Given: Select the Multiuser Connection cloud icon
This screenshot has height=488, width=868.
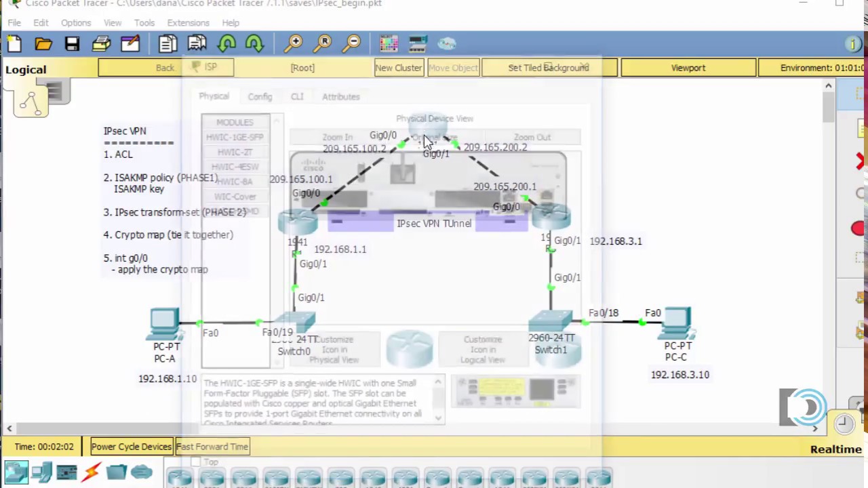Looking at the screenshot, I should 142,472.
